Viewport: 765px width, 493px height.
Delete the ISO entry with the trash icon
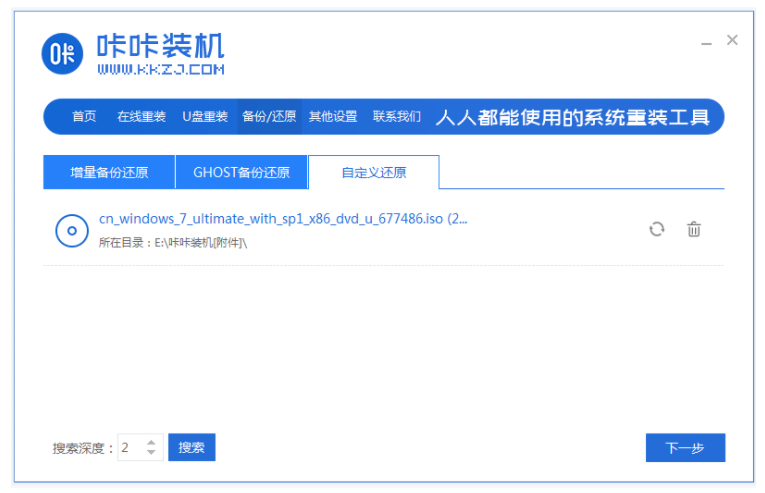pyautogui.click(x=693, y=229)
